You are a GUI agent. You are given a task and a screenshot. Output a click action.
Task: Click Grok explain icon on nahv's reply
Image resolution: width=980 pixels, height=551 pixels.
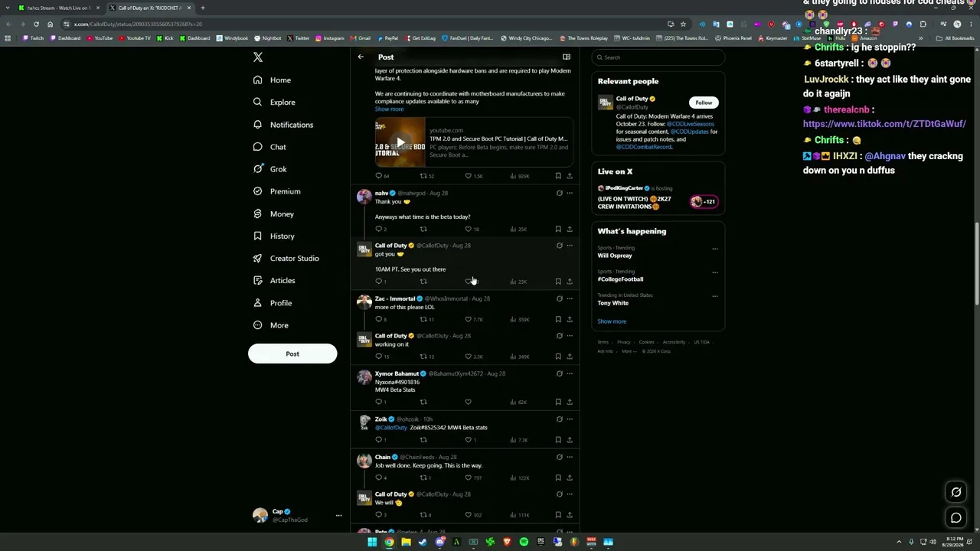[x=559, y=194]
